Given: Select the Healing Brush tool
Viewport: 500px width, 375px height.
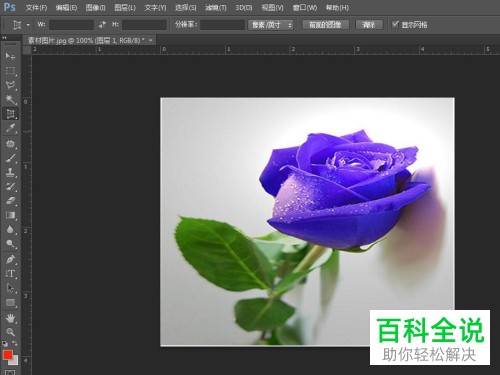Looking at the screenshot, I should 10,144.
